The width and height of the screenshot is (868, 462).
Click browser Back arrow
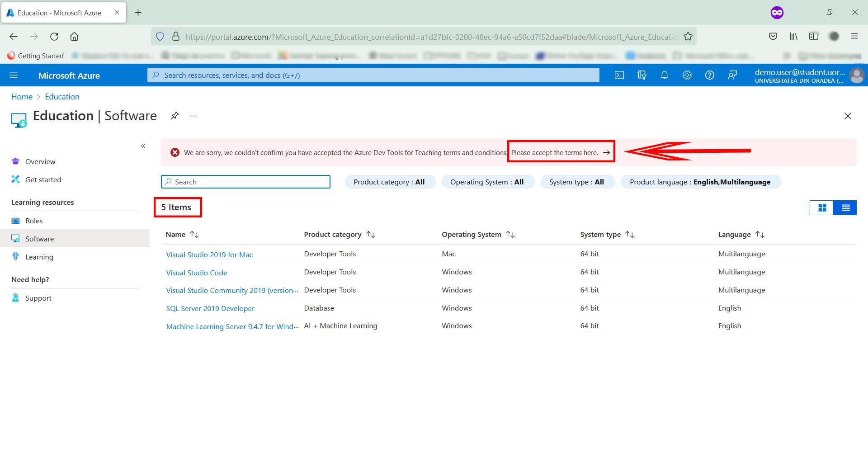point(14,37)
